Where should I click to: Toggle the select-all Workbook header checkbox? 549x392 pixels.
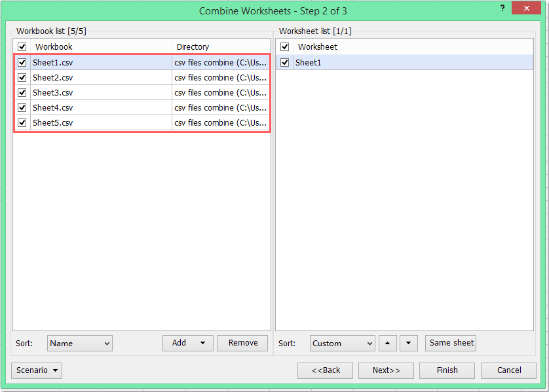pyautogui.click(x=22, y=46)
